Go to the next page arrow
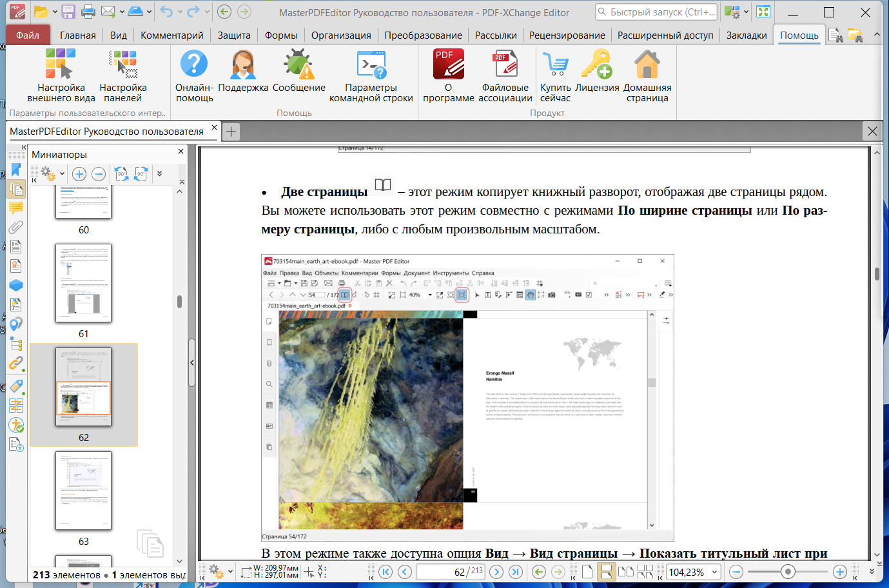This screenshot has width=889, height=588. click(496, 572)
